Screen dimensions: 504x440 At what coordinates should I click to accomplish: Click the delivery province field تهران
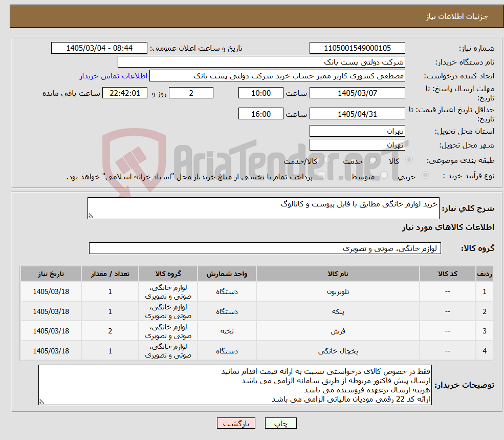click(357, 131)
